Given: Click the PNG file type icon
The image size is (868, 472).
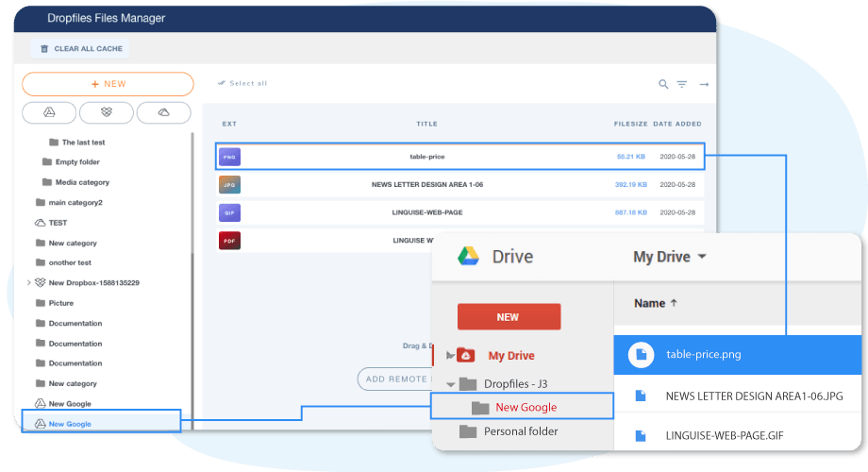Looking at the screenshot, I should point(228,156).
